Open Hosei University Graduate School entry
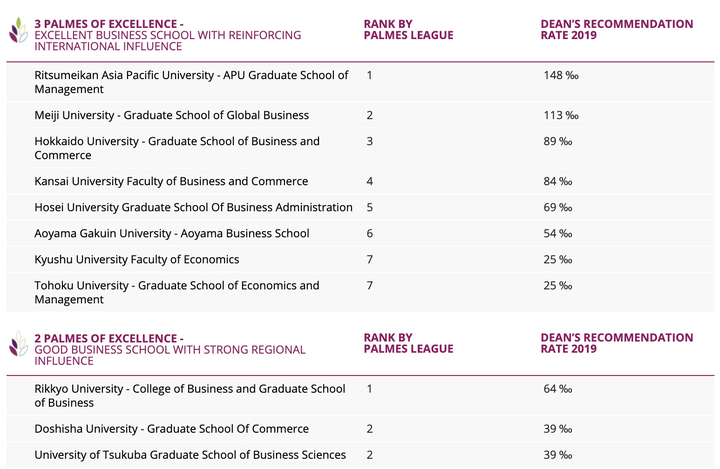720x469 pixels. point(193,207)
